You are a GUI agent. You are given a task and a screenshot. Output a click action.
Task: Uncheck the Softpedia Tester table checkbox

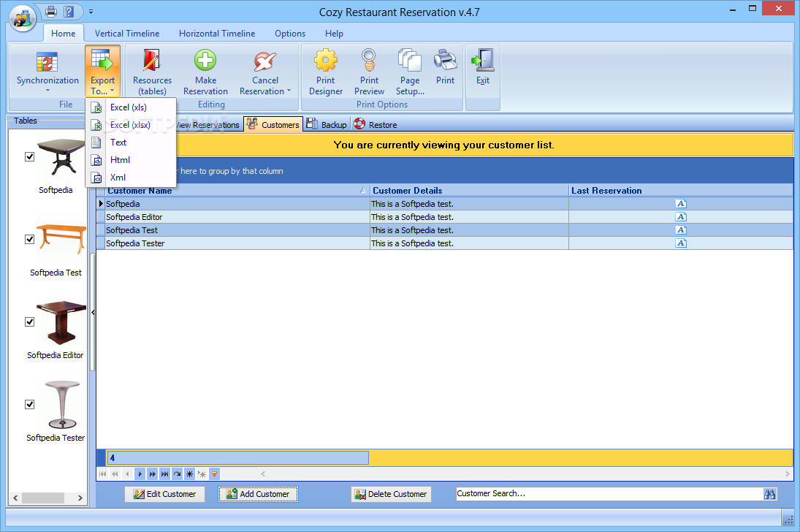(x=30, y=405)
